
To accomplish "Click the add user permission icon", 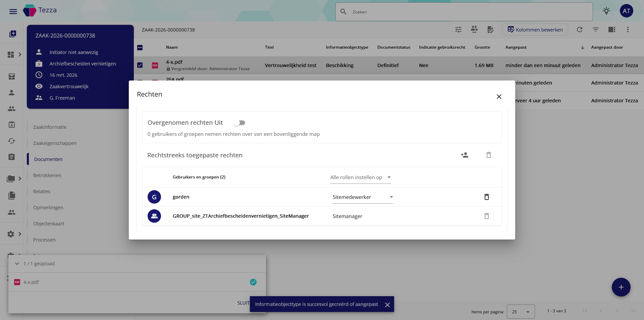I will [x=465, y=155].
